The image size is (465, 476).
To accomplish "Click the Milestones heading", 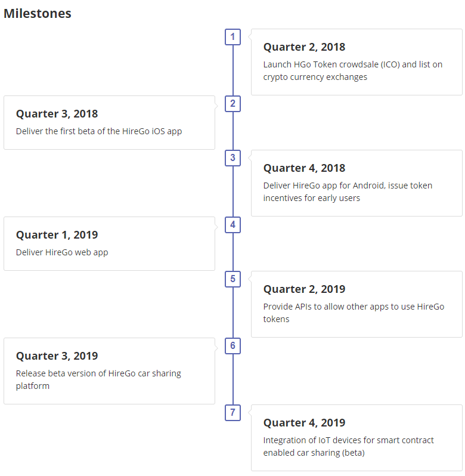I will click(x=38, y=14).
